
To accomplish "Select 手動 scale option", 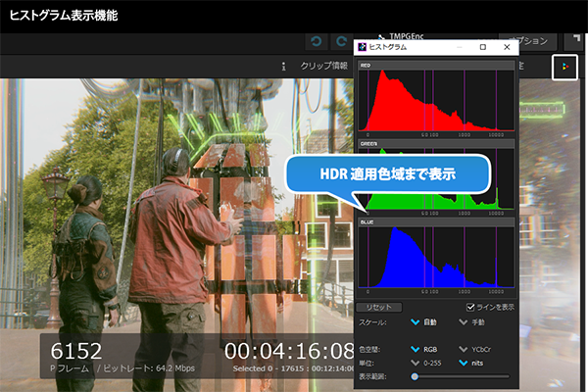I will [x=471, y=322].
